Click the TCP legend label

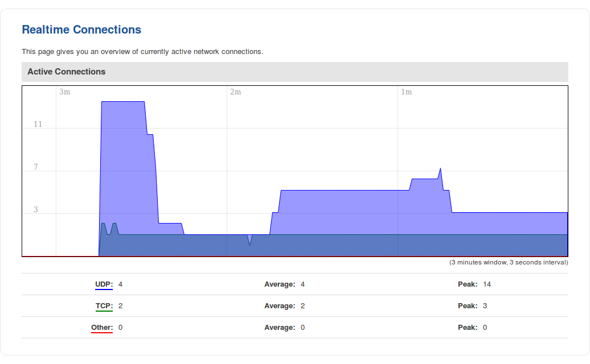point(104,305)
